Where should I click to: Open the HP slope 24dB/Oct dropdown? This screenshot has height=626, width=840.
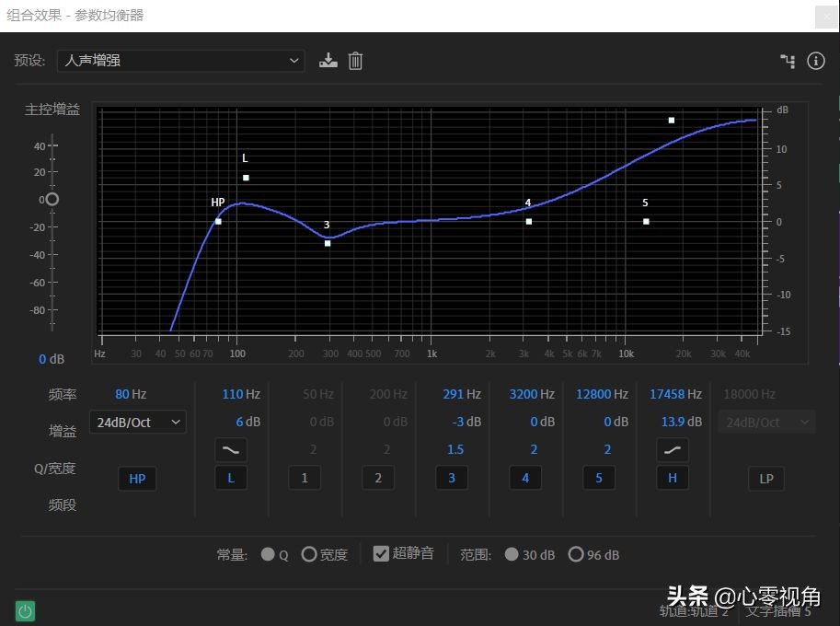(137, 422)
